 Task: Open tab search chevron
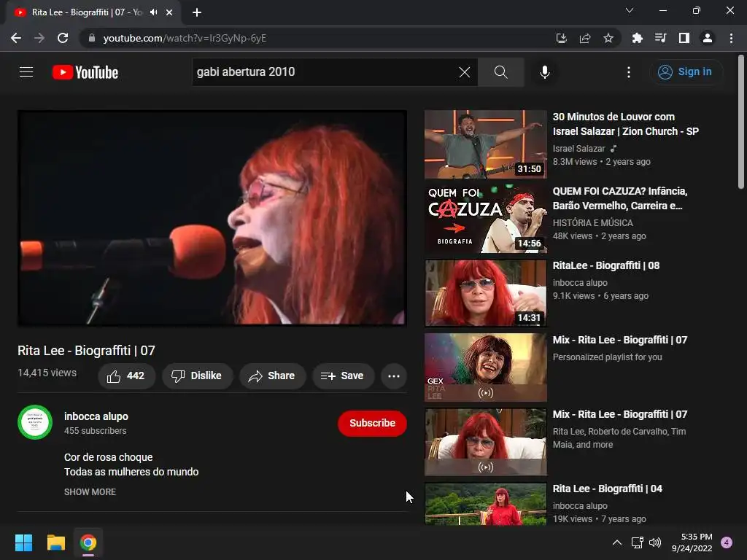630,10
